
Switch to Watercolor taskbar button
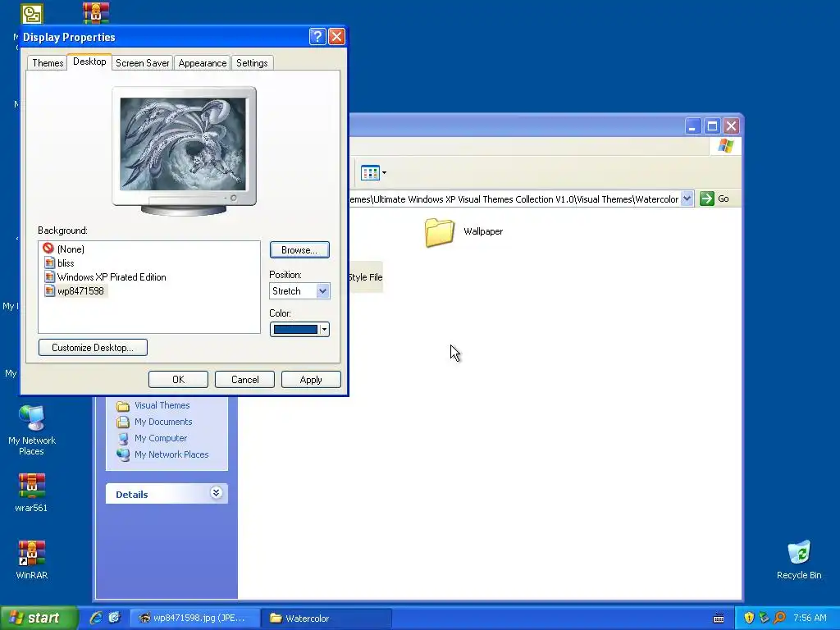point(326,618)
